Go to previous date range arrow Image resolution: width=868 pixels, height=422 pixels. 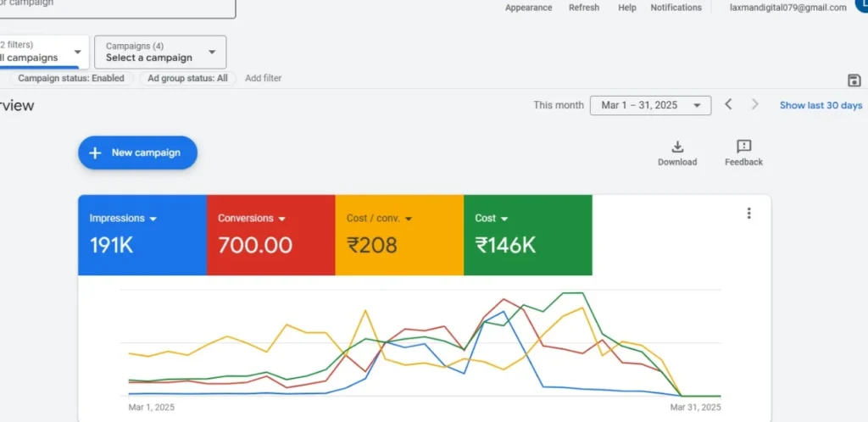(x=728, y=104)
